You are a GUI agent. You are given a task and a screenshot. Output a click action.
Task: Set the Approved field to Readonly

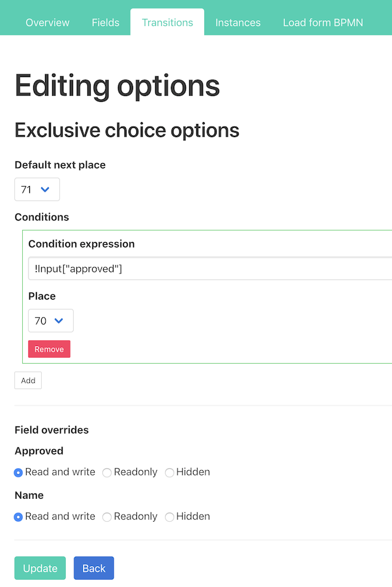[x=107, y=472]
